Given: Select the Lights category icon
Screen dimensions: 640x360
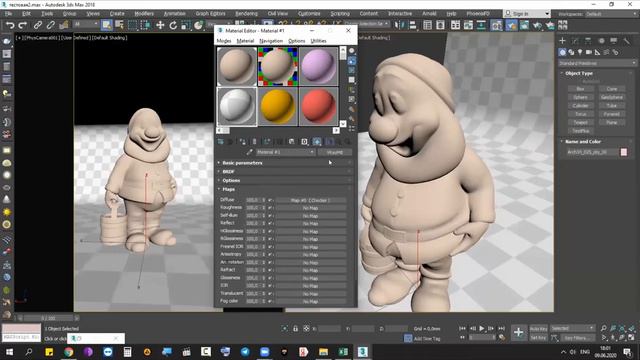Looking at the screenshot, I should pos(580,52).
